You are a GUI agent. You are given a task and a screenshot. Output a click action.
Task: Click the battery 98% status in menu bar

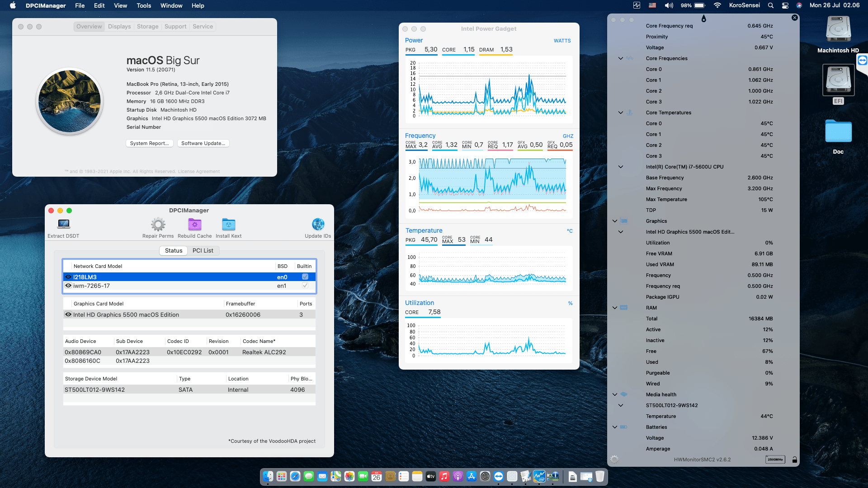point(693,5)
